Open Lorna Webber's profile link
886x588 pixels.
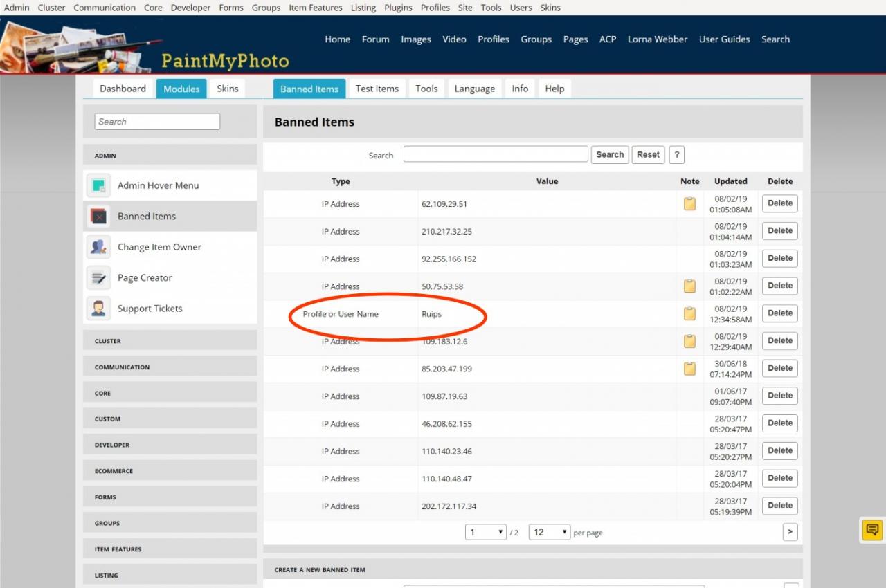(658, 39)
